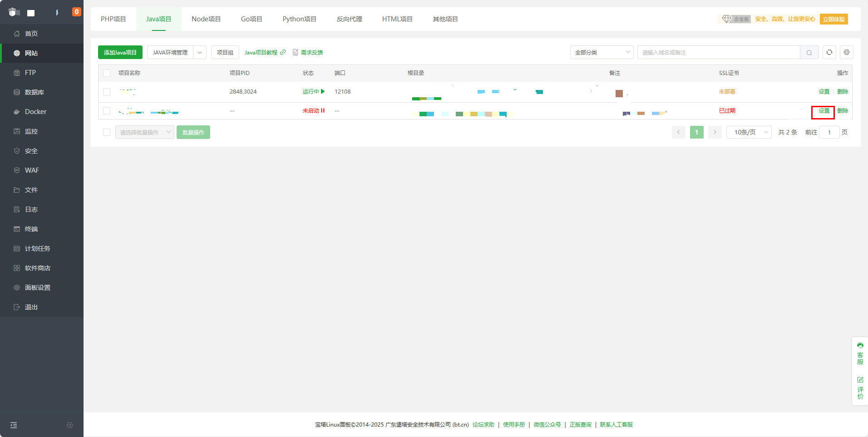868x437 pixels.
Task: Open the page size 10条/页 dropdown
Action: (x=749, y=132)
